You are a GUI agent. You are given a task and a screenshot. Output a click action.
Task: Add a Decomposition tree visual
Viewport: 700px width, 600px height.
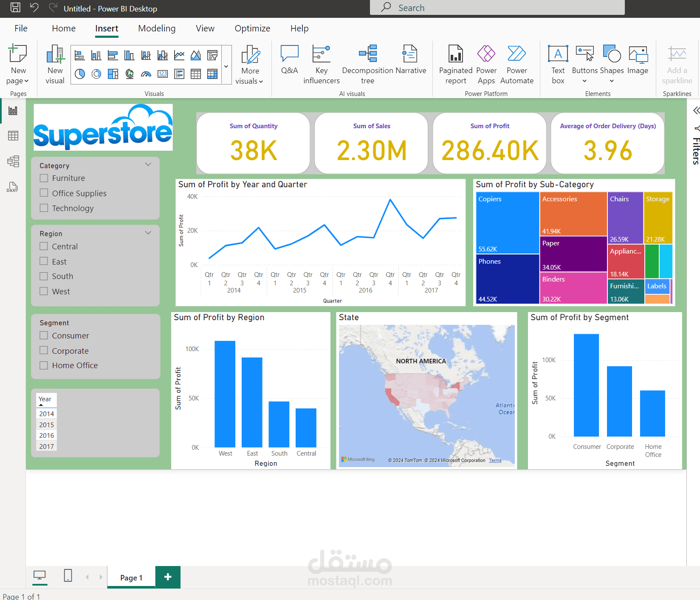coord(367,65)
